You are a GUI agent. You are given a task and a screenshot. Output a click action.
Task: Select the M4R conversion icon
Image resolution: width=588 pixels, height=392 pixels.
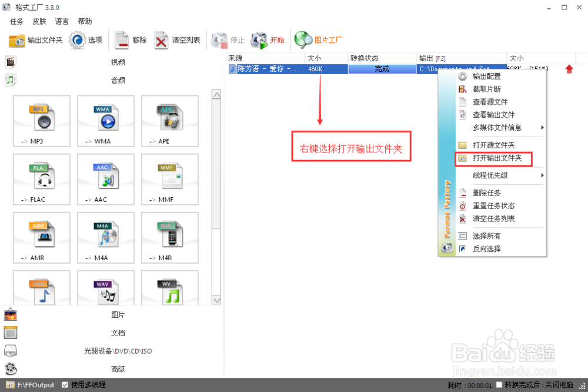(x=169, y=237)
